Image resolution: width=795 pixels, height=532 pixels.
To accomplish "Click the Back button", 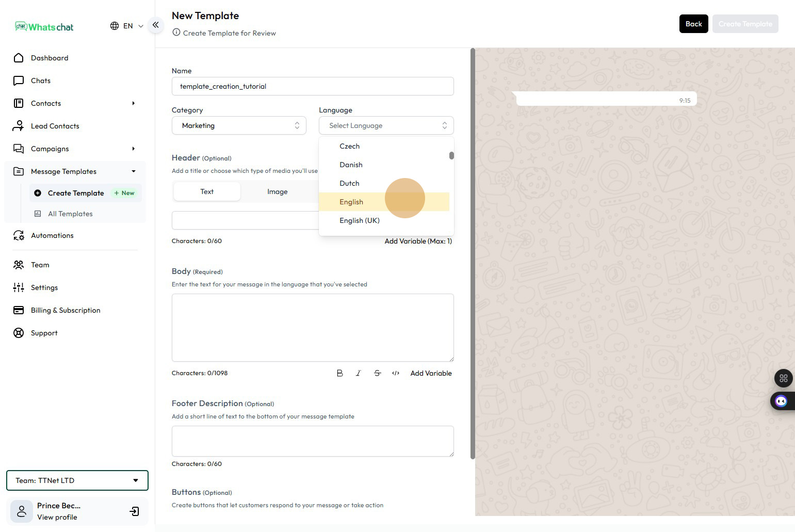I will coord(693,24).
